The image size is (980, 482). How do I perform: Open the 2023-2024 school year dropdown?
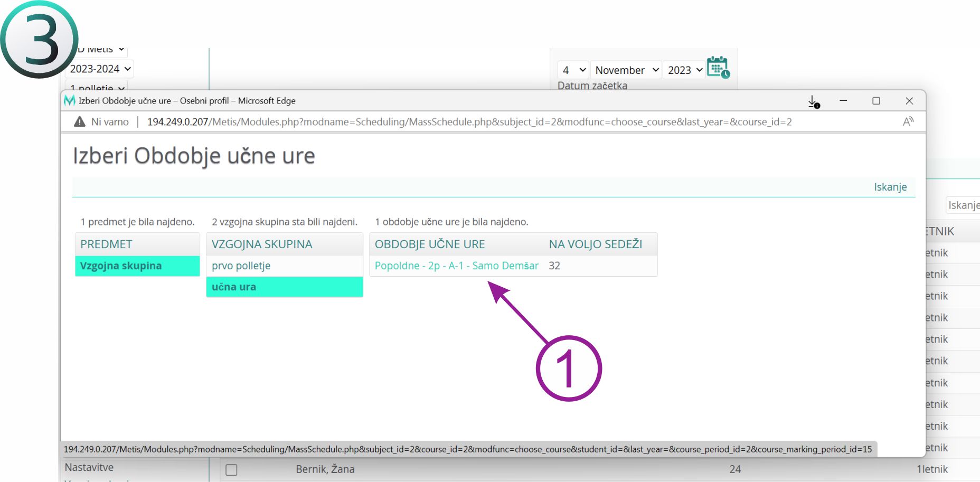(x=100, y=69)
